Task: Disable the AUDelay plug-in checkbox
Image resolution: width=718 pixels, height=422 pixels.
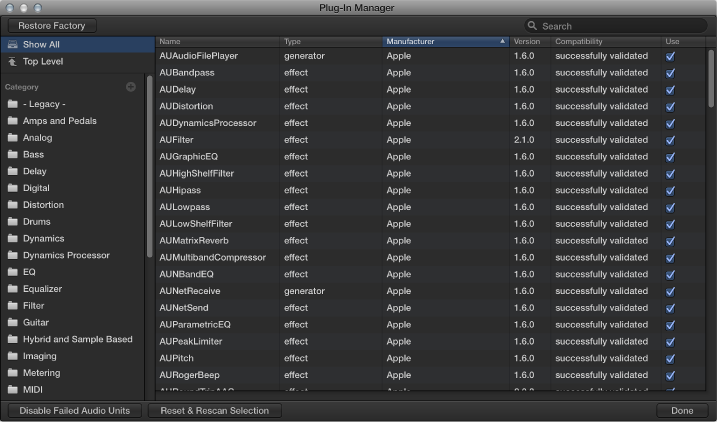Action: pyautogui.click(x=670, y=90)
